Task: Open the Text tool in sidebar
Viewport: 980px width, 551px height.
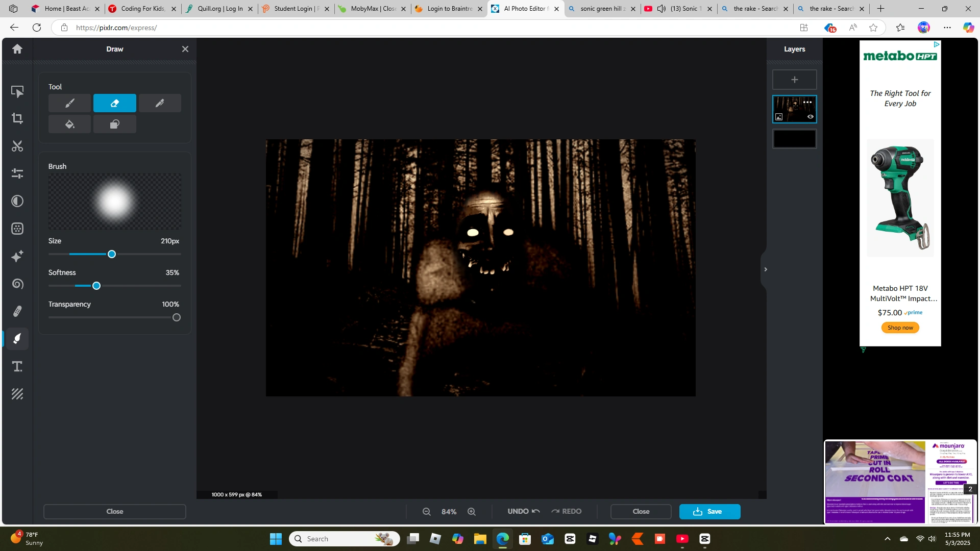Action: pyautogui.click(x=17, y=366)
